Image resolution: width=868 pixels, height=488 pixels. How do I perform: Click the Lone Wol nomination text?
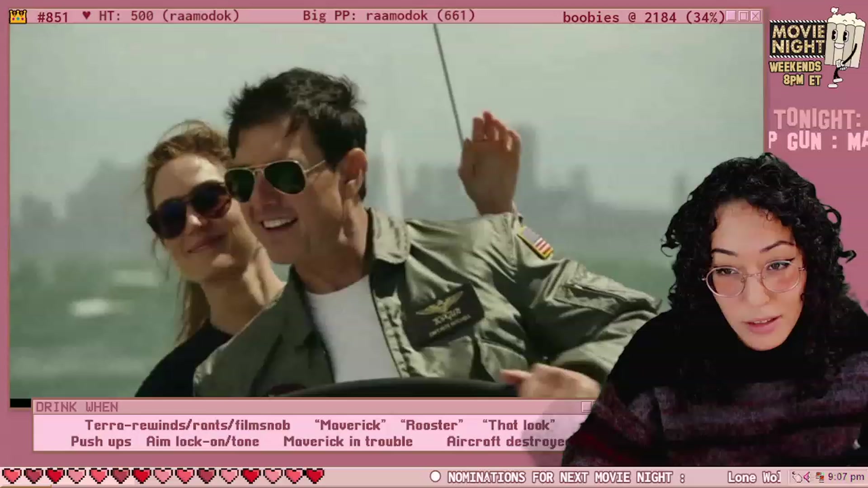point(754,477)
